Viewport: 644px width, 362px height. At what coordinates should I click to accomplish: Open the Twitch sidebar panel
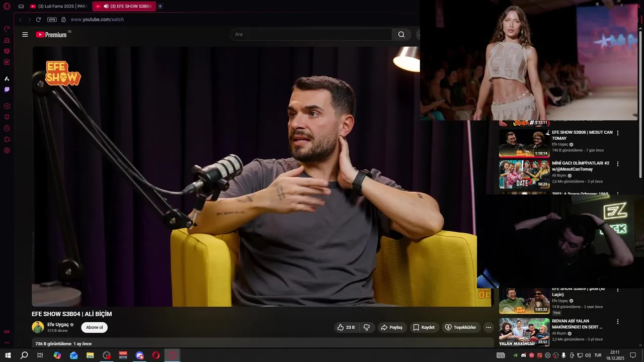click(7, 89)
